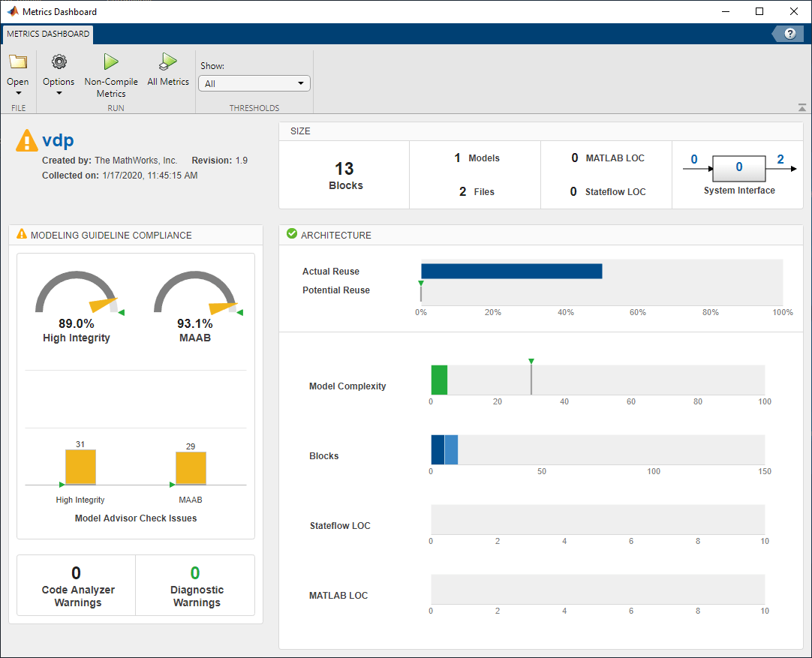Click the Architecture green checkmark icon
812x658 pixels.
[x=291, y=234]
